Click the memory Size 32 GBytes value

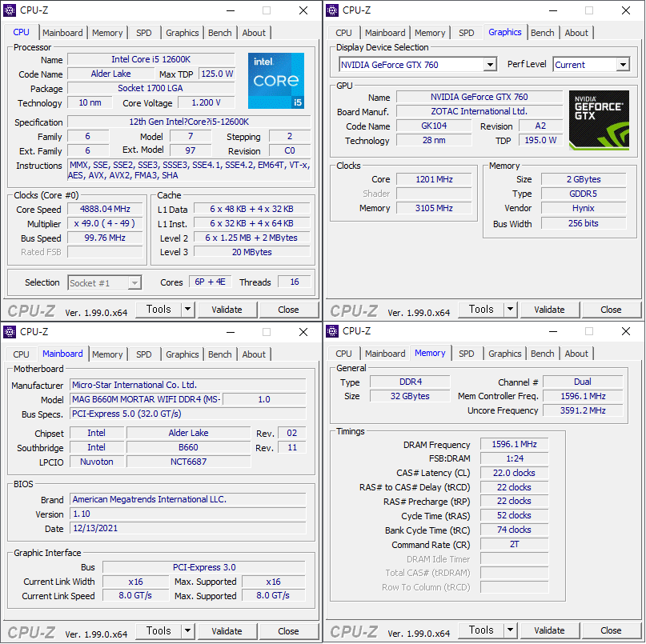(x=410, y=396)
